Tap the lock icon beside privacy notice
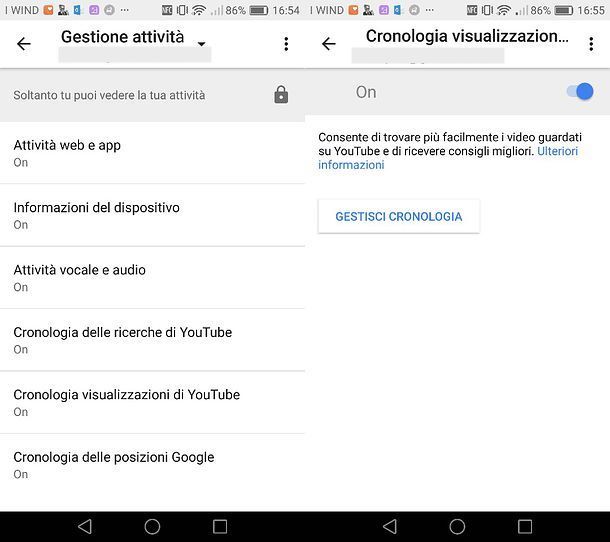The image size is (610, 542). click(281, 95)
